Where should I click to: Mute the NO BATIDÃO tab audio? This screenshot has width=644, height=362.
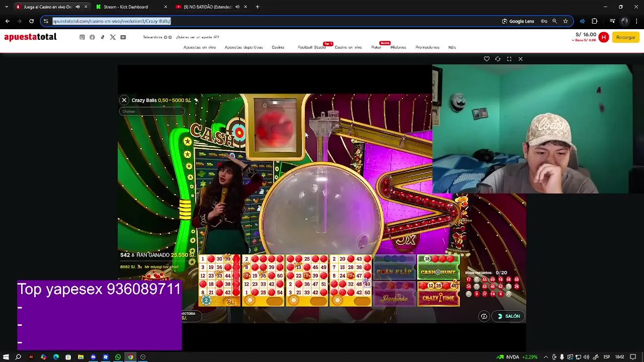click(237, 7)
